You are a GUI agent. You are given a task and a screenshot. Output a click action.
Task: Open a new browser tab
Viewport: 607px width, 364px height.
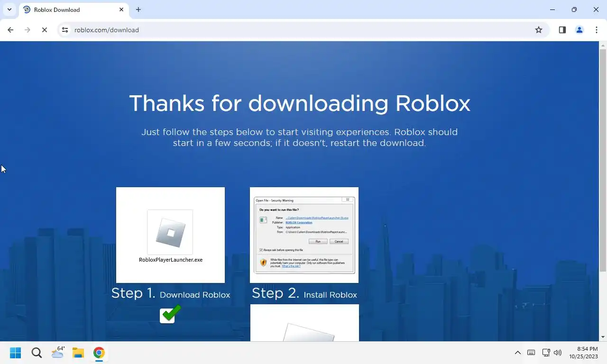point(138,9)
